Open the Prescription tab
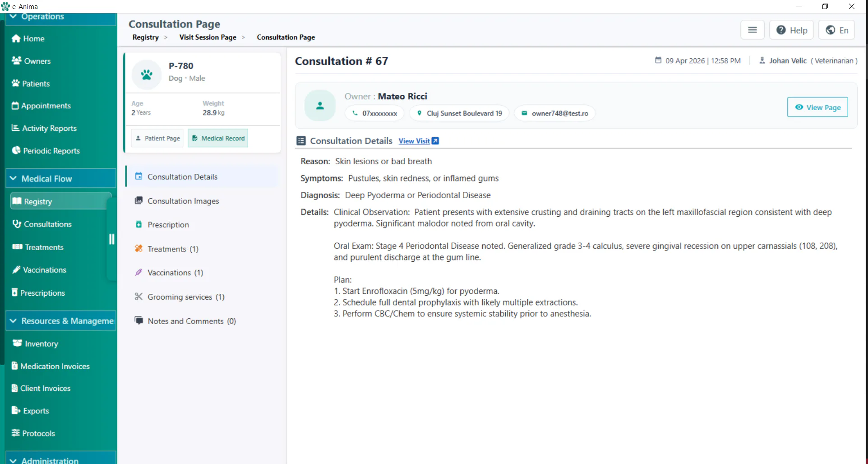The image size is (868, 464). 203,225
